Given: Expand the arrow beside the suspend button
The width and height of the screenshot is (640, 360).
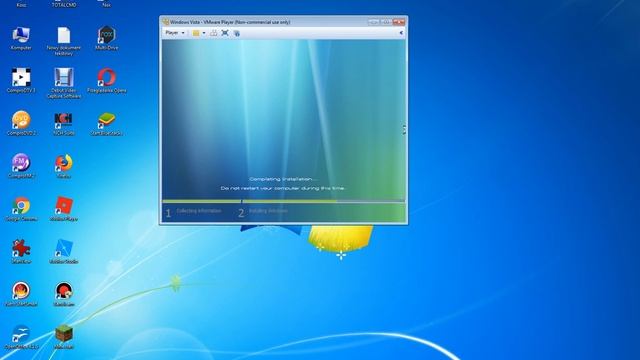Looking at the screenshot, I should tap(204, 33).
